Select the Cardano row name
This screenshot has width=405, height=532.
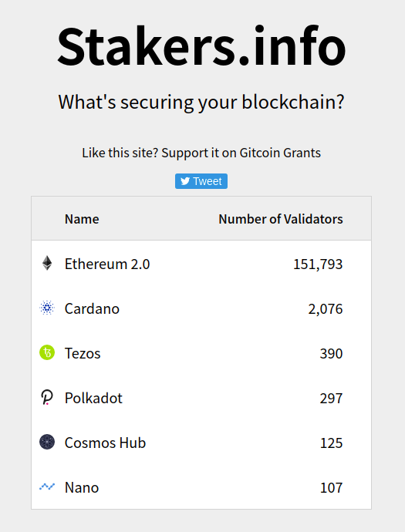coord(92,308)
